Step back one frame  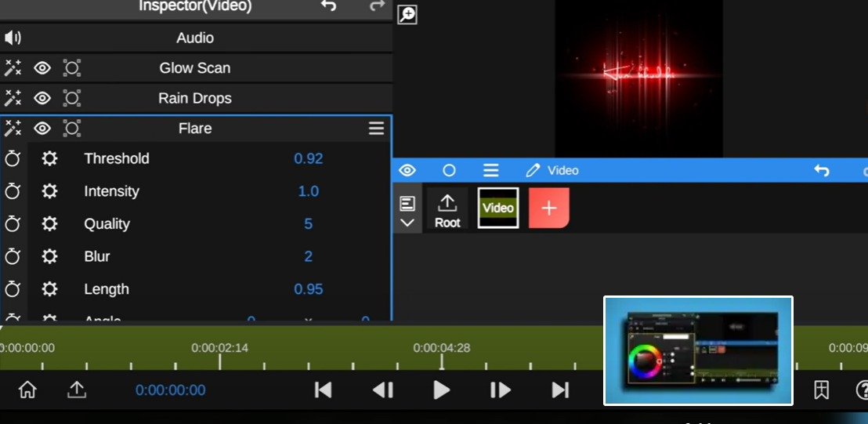click(x=382, y=390)
